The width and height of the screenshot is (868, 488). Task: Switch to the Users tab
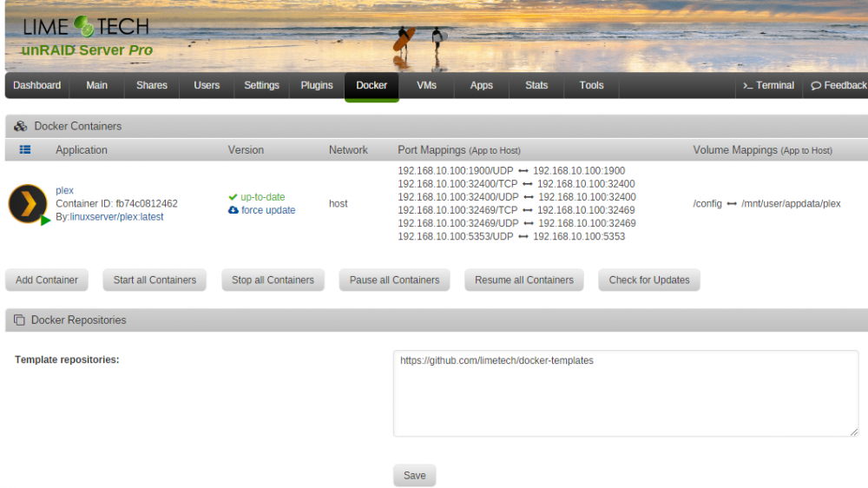click(207, 85)
